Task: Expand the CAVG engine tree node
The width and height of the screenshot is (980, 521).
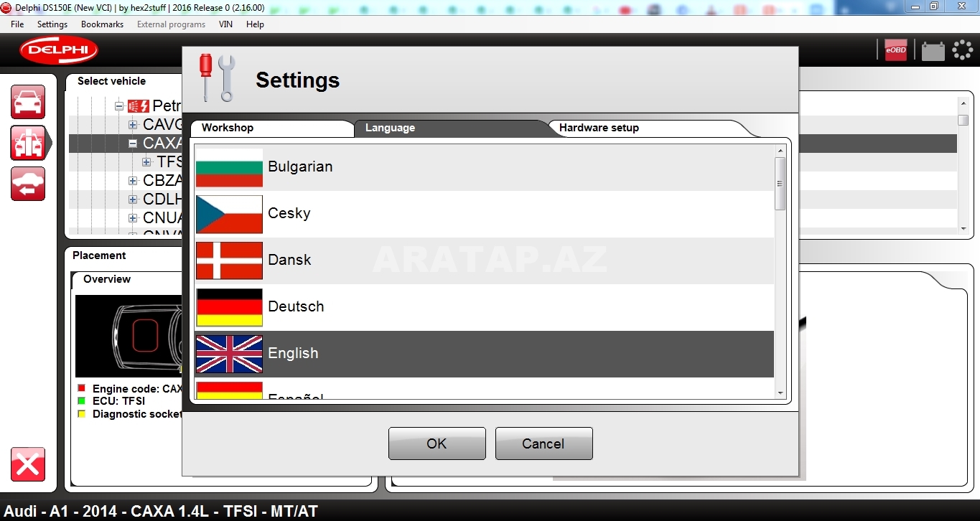Action: coord(133,125)
